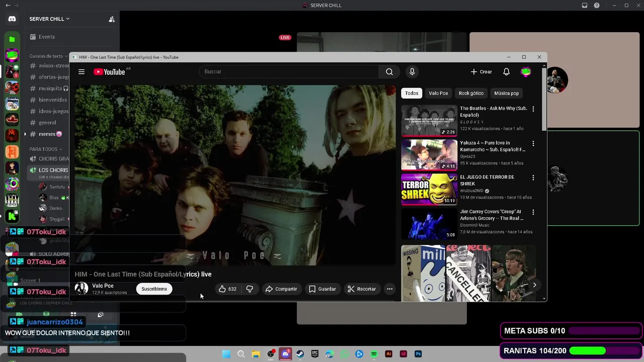The image size is (644, 362).
Task: Open Adobe Illustrator from the taskbar
Action: coord(388,354)
